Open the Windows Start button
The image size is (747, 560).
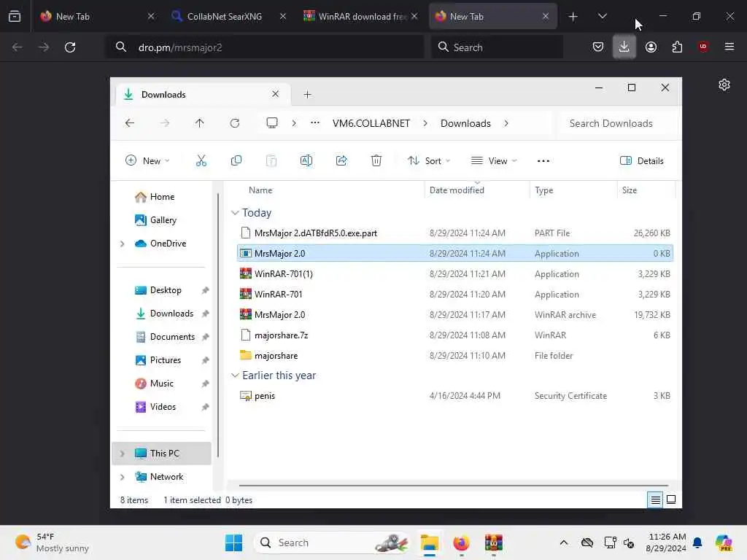pos(234,542)
